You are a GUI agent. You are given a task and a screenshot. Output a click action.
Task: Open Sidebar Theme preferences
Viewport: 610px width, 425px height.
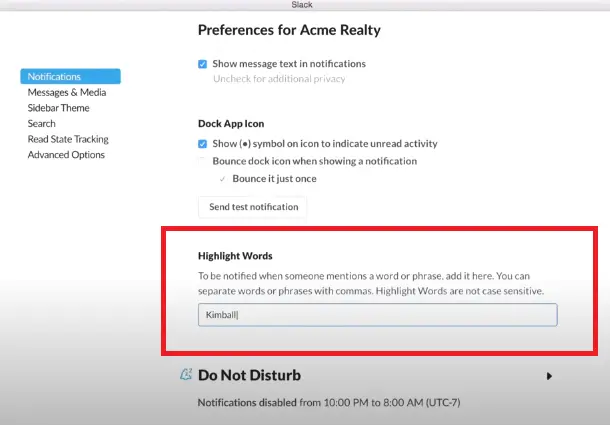click(58, 108)
